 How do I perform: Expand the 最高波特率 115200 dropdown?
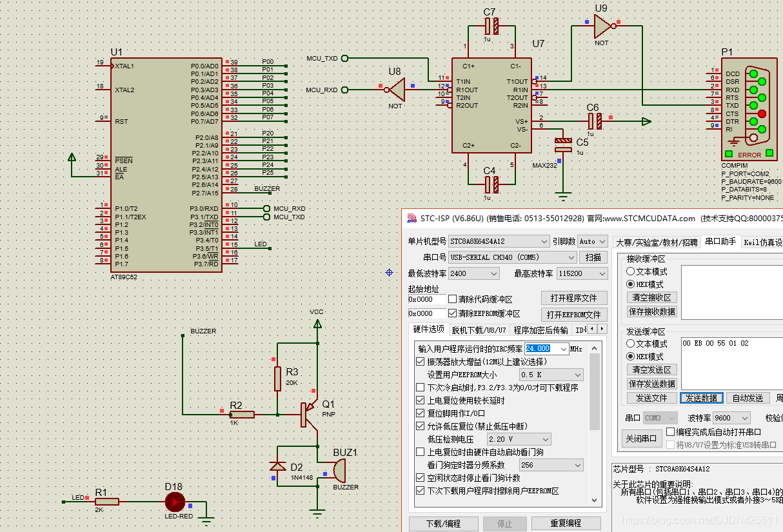582,273
